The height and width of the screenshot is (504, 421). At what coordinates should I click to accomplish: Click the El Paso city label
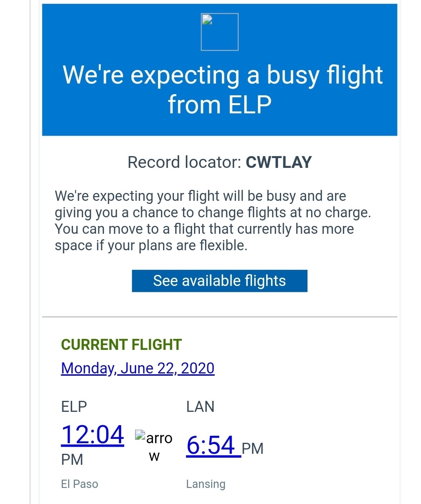coord(80,484)
